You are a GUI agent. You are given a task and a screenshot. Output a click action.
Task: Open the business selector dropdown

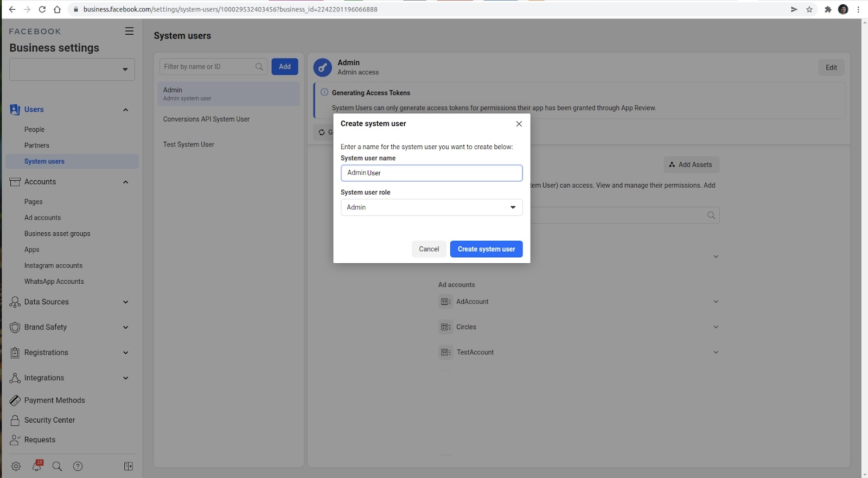pos(72,69)
